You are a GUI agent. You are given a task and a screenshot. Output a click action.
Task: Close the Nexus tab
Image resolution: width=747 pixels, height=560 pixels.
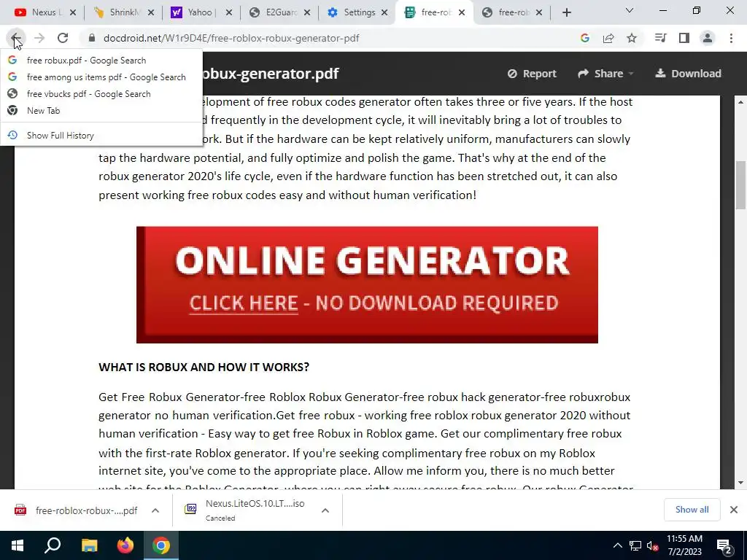(73, 13)
